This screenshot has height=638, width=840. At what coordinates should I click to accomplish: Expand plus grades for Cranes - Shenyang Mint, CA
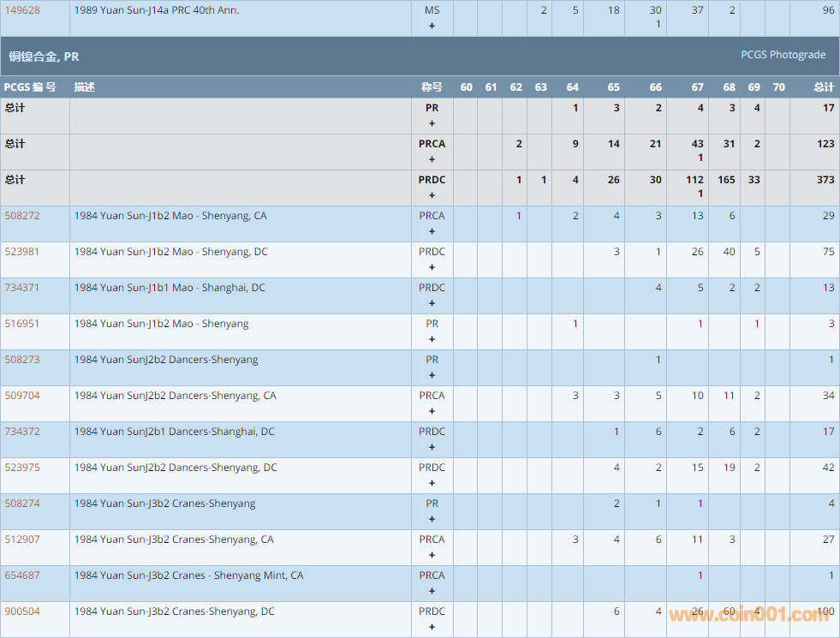coord(432,591)
